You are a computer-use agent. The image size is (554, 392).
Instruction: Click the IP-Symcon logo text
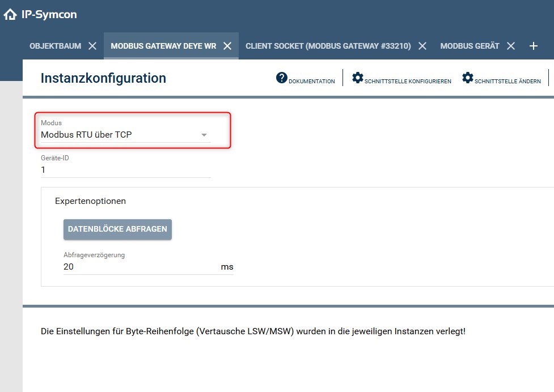[x=49, y=15]
